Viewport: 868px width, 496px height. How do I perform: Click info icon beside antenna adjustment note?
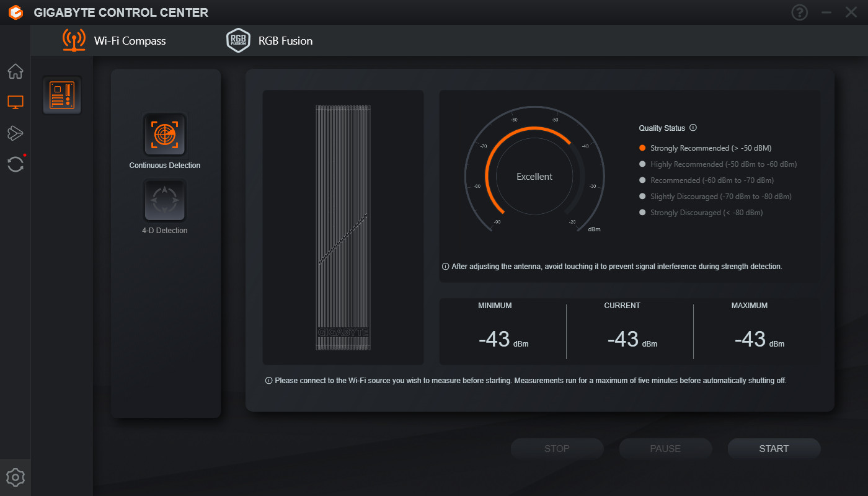(445, 267)
